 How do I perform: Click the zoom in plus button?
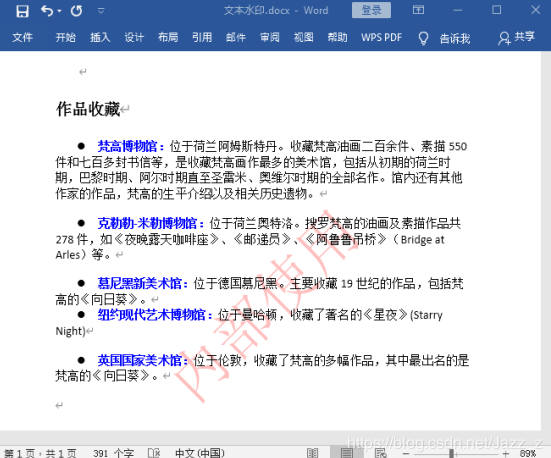506,453
